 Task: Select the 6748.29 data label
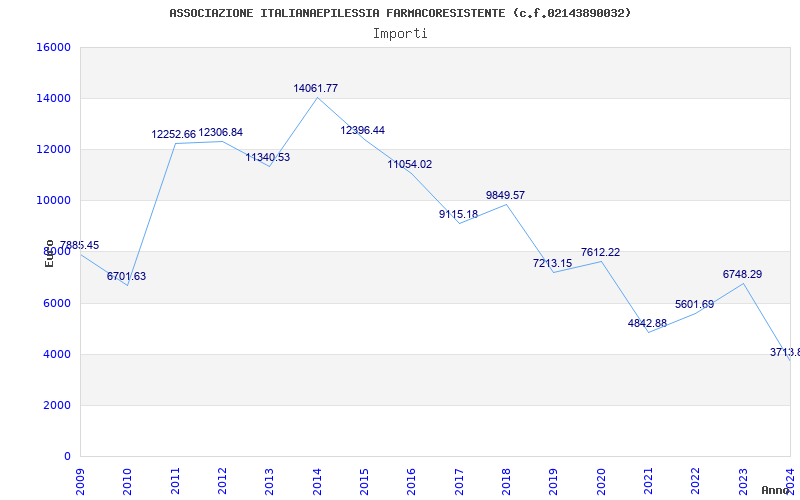[x=742, y=274]
